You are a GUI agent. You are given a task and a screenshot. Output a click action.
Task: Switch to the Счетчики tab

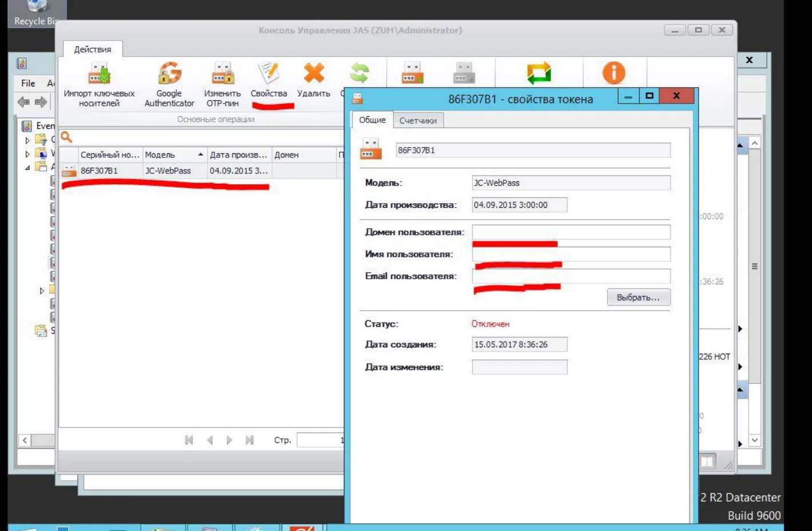(x=418, y=120)
